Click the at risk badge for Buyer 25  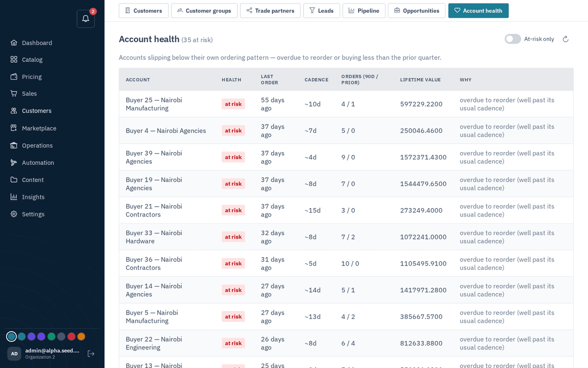click(233, 104)
